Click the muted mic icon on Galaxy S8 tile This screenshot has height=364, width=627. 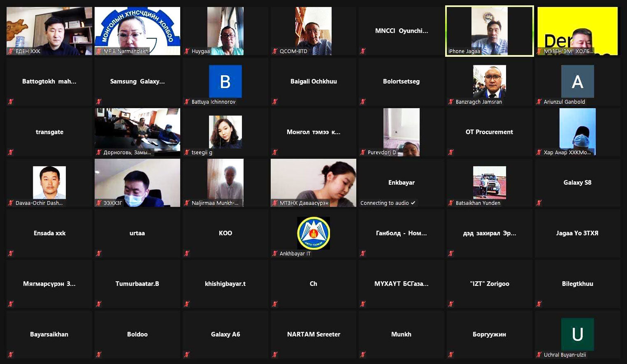point(539,203)
